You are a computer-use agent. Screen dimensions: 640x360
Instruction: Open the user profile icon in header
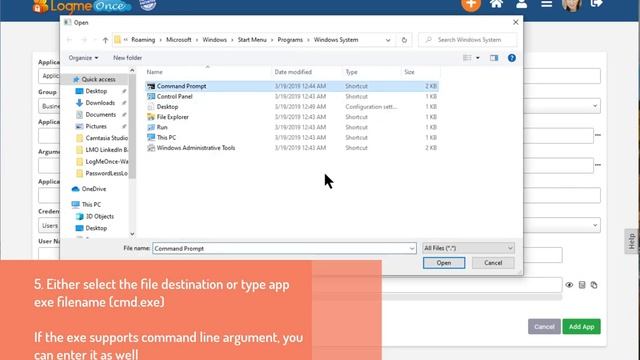coord(522,4)
